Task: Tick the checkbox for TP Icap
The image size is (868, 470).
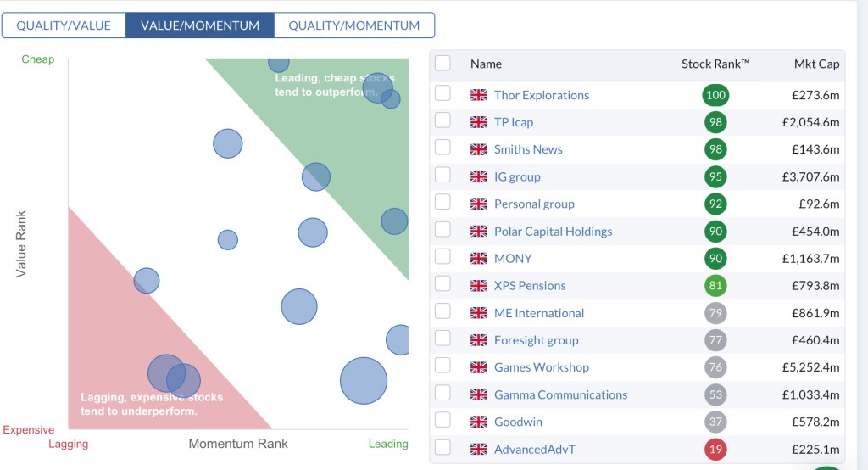Action: pos(442,121)
